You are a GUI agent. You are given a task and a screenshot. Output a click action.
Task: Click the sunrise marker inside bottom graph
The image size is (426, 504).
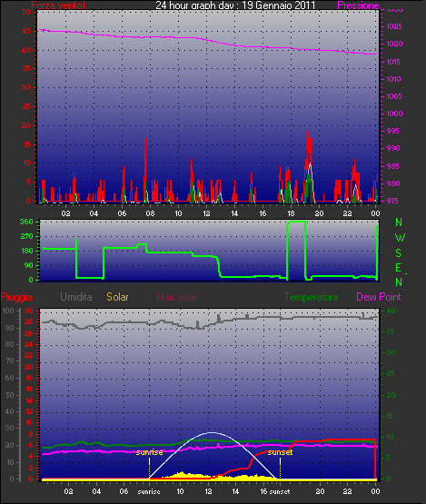[x=149, y=452]
